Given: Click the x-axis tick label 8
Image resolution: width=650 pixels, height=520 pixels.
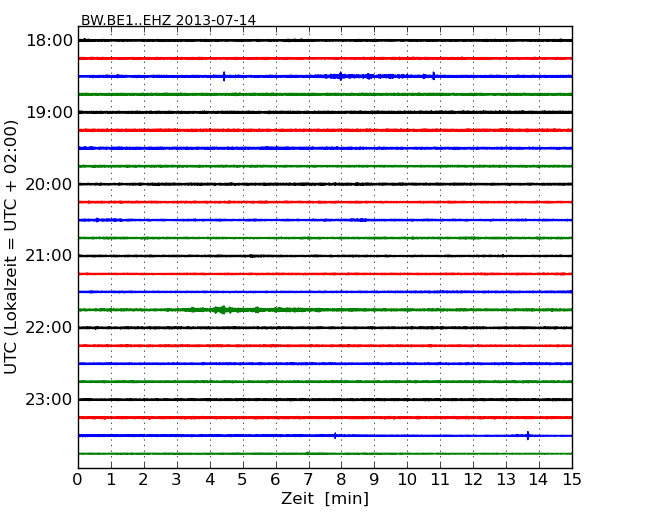Looking at the screenshot, I should point(341,480).
